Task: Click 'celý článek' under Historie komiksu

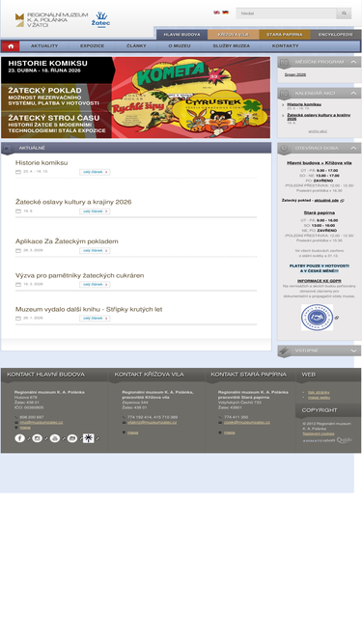Action: pyautogui.click(x=95, y=172)
